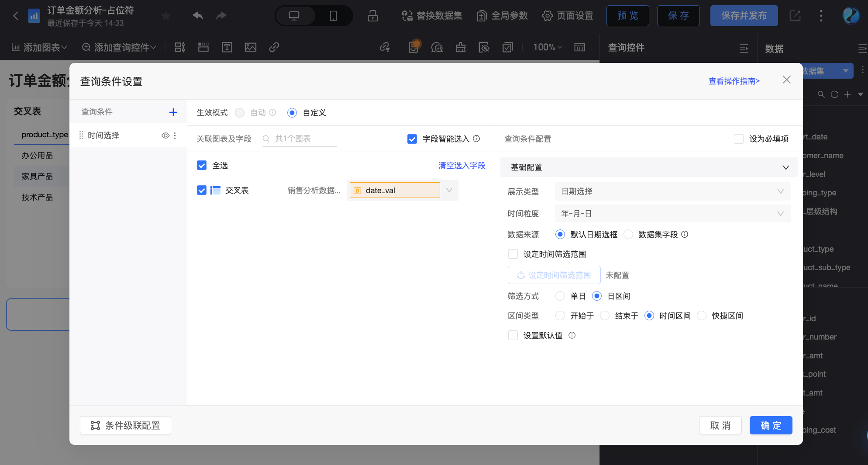868x465 pixels.
Task: Confirm settings with the 确定 button
Action: point(771,425)
